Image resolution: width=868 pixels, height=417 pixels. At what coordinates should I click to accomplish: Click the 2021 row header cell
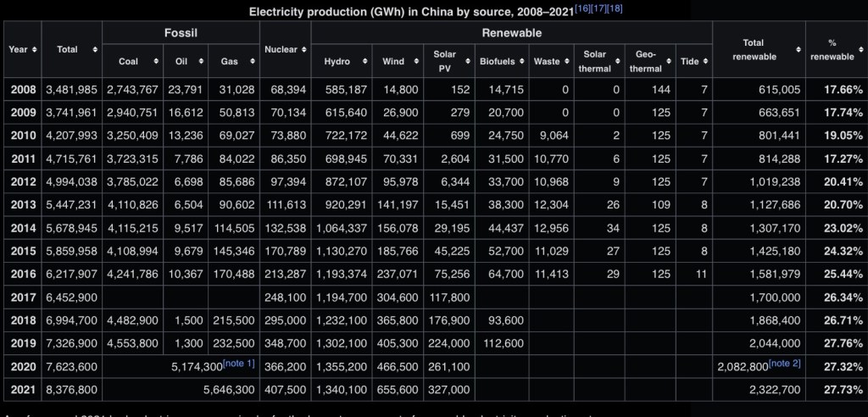tap(23, 389)
